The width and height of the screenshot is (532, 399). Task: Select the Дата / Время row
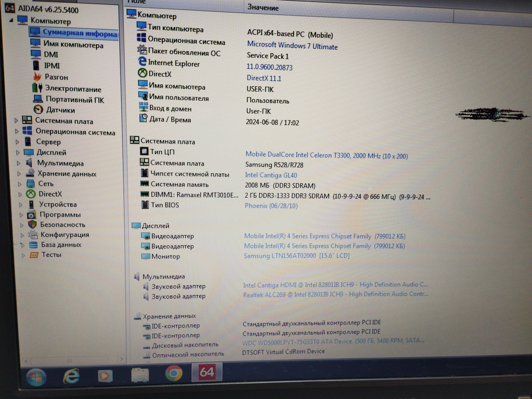pyautogui.click(x=219, y=120)
